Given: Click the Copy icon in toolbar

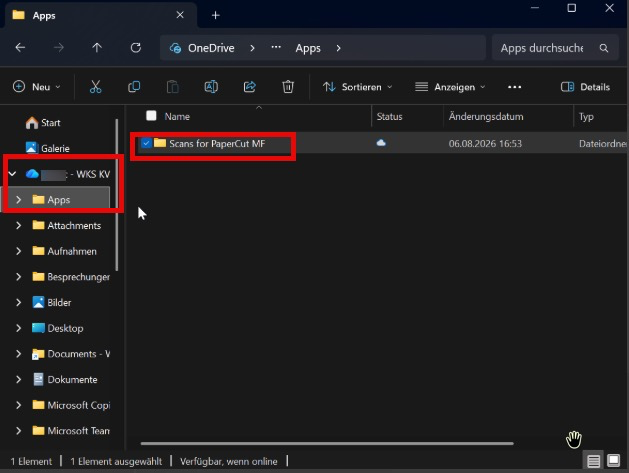Looking at the screenshot, I should [134, 87].
